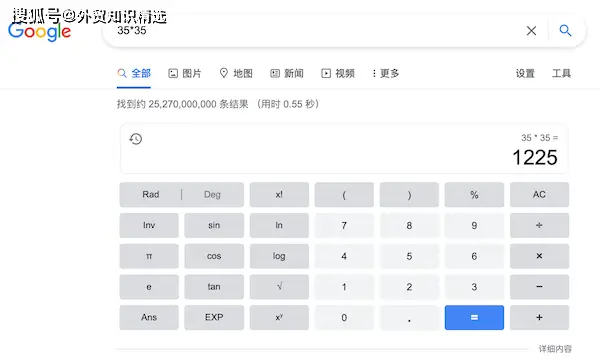The image size is (600, 363).
Task: Tap the number 6 key
Action: 474,256
